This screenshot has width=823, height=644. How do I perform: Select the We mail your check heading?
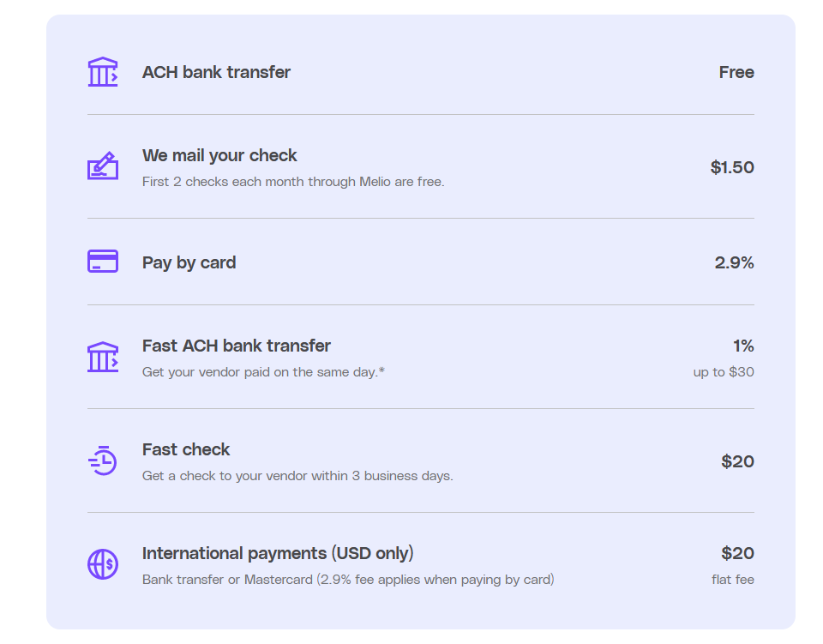pos(219,155)
